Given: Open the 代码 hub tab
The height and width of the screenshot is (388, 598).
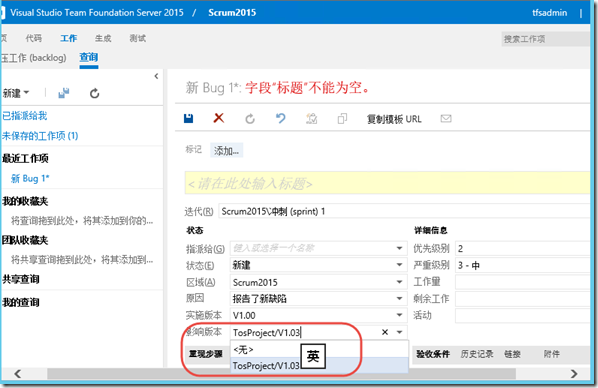Looking at the screenshot, I should point(34,38).
